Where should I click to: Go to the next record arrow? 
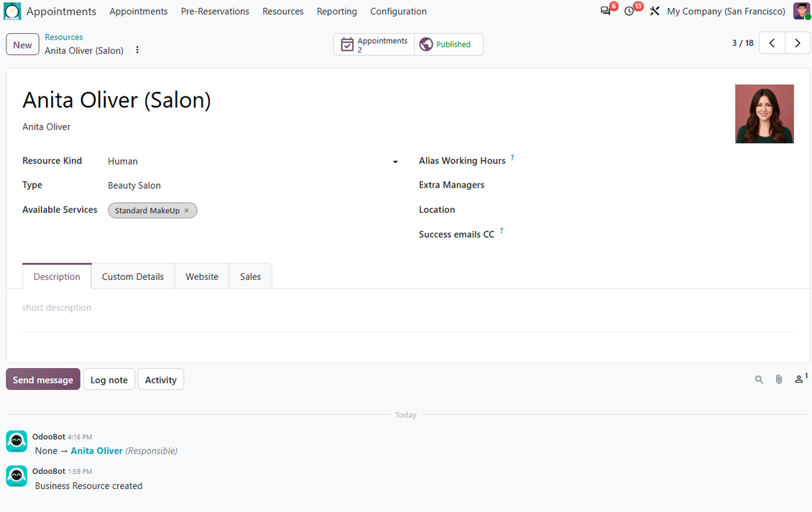[798, 43]
